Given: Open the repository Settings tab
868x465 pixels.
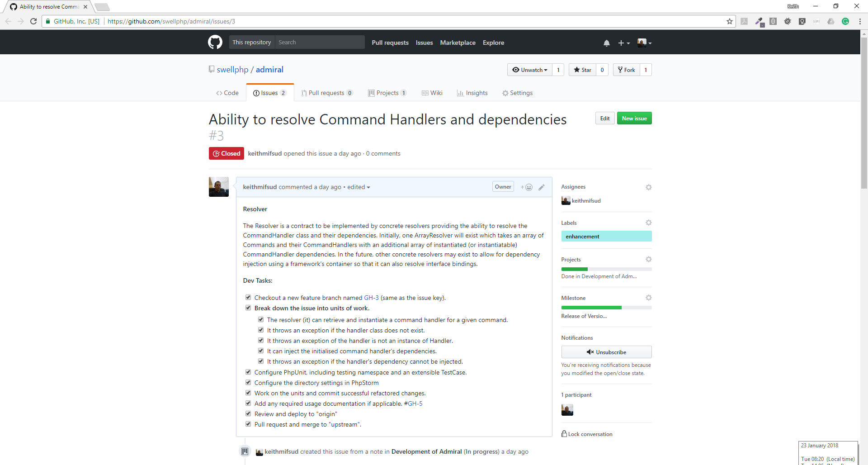Looking at the screenshot, I should click(x=518, y=93).
